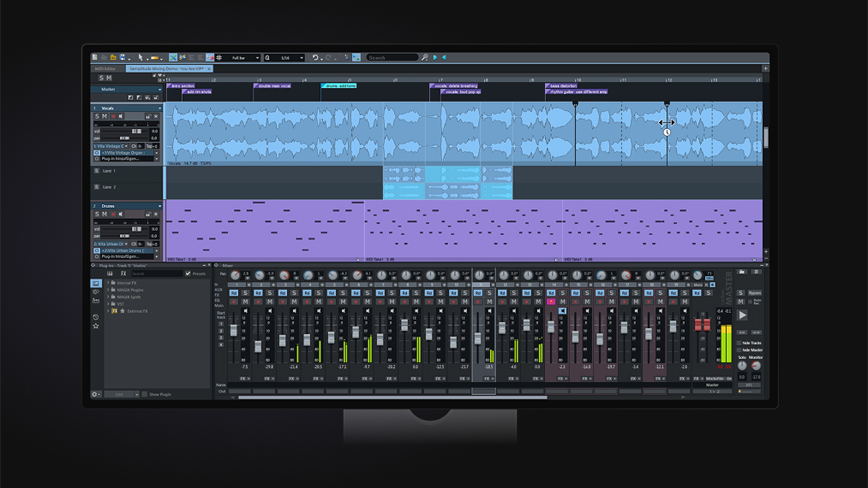Open the Vocals track name dropdown arrow
The width and height of the screenshot is (868, 488).
point(160,108)
